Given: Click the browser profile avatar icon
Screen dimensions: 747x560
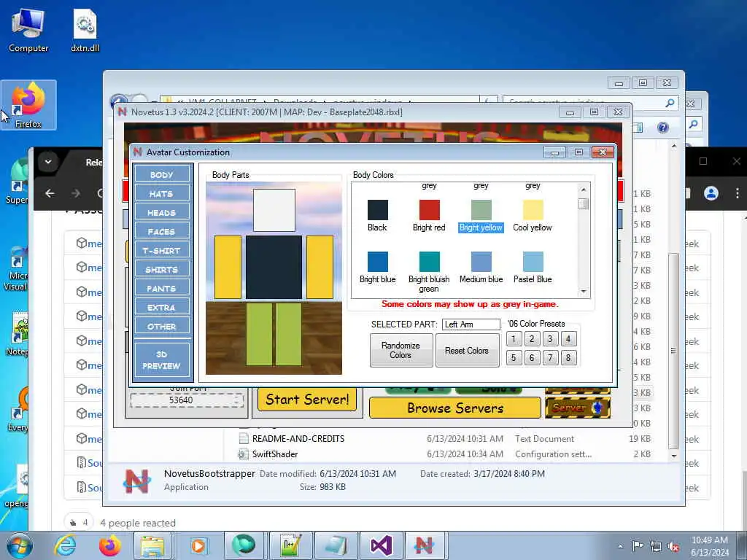Looking at the screenshot, I should point(711,192).
